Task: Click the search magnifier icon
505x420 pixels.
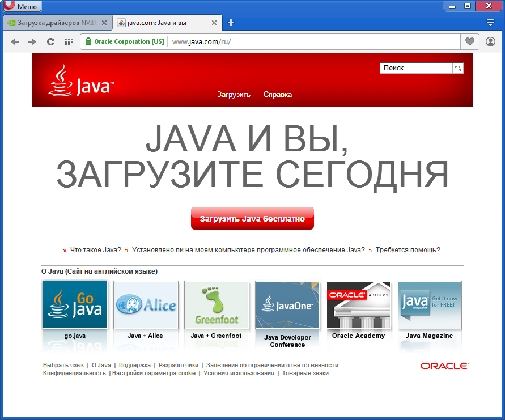Action: (x=458, y=68)
